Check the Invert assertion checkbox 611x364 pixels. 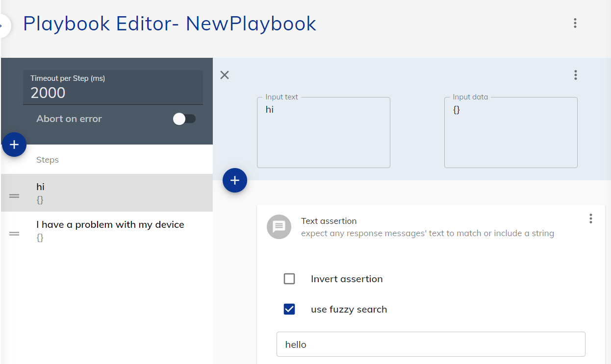(289, 279)
